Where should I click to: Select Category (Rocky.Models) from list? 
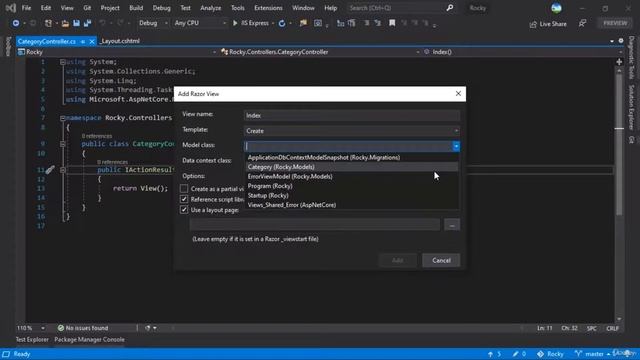pos(352,167)
